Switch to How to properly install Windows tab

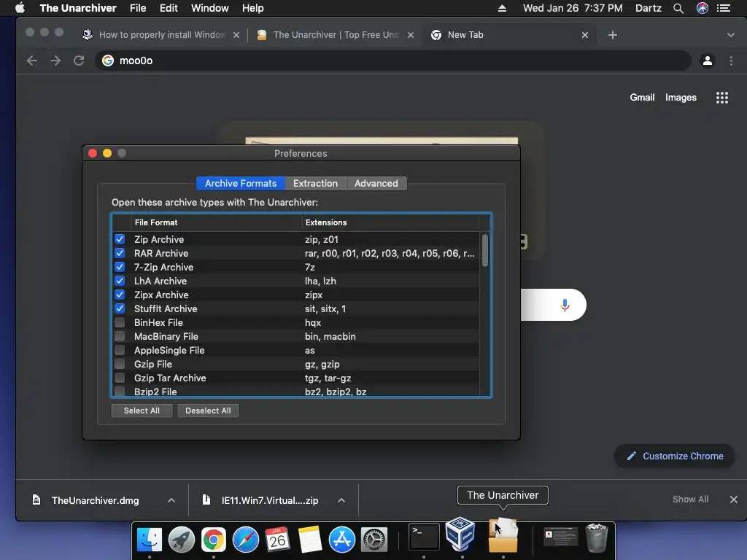[161, 35]
